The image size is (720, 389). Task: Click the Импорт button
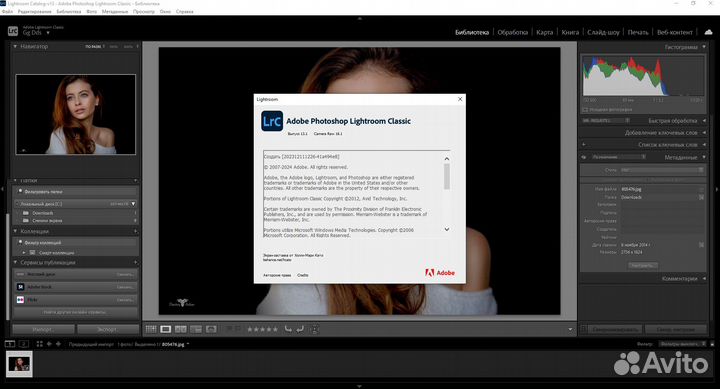(43, 329)
